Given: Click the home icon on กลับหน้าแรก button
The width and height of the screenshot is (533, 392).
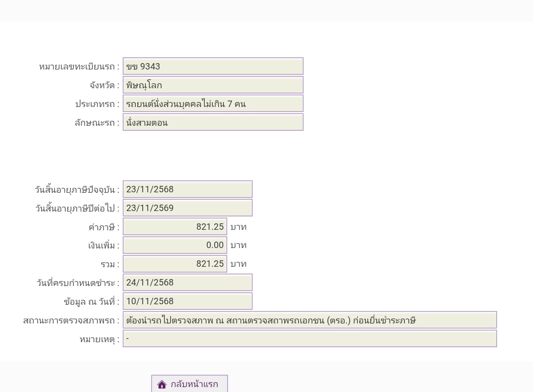Looking at the screenshot, I should (162, 384).
